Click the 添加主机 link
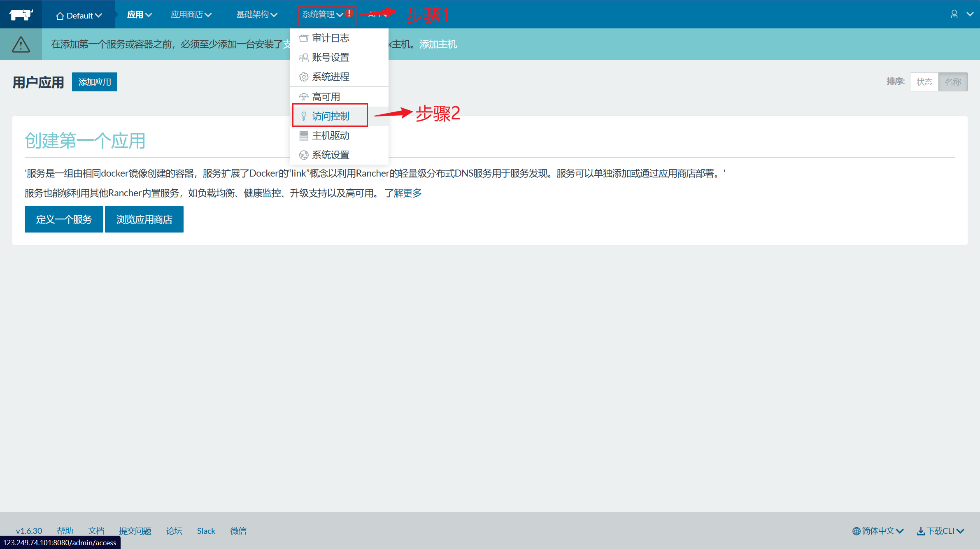 coord(438,44)
